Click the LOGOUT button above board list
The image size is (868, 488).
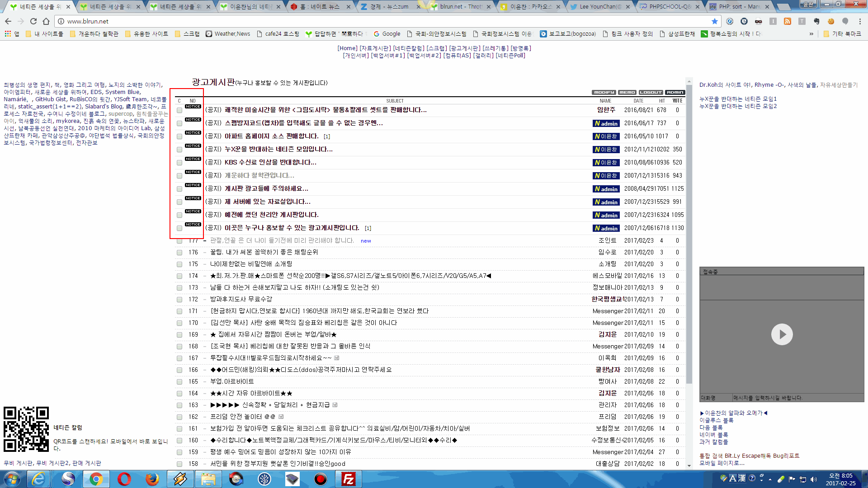[x=651, y=92]
